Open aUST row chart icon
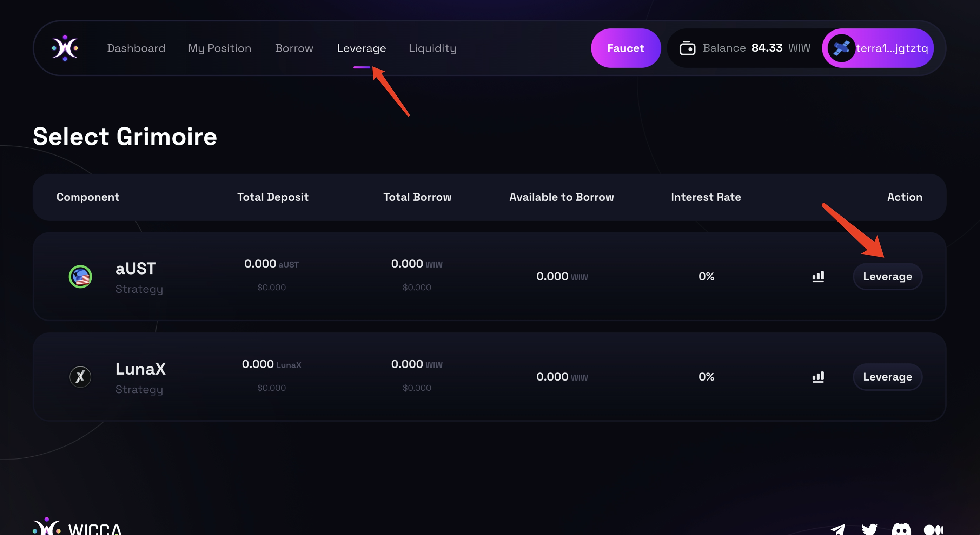 [x=818, y=277]
